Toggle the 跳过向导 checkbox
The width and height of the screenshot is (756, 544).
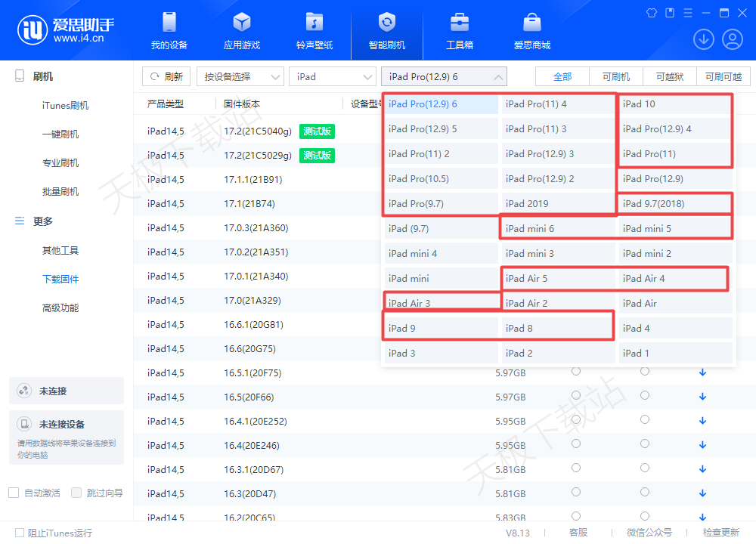pos(76,493)
